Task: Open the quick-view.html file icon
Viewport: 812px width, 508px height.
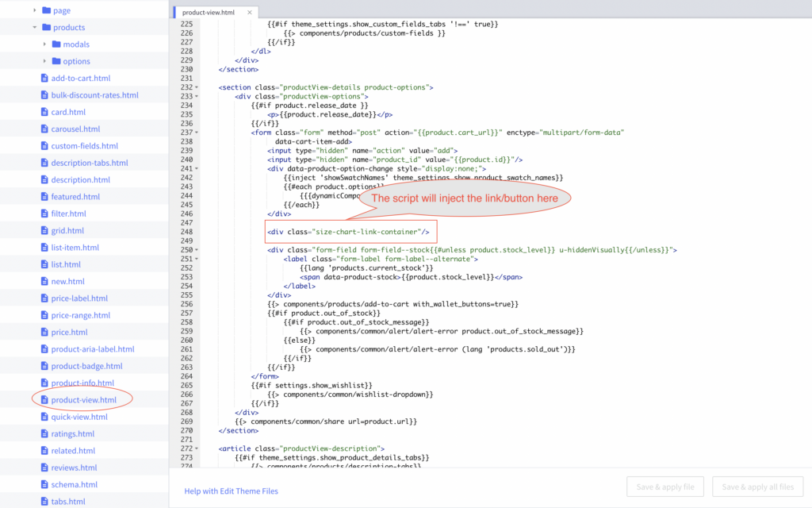Action: pyautogui.click(x=44, y=417)
